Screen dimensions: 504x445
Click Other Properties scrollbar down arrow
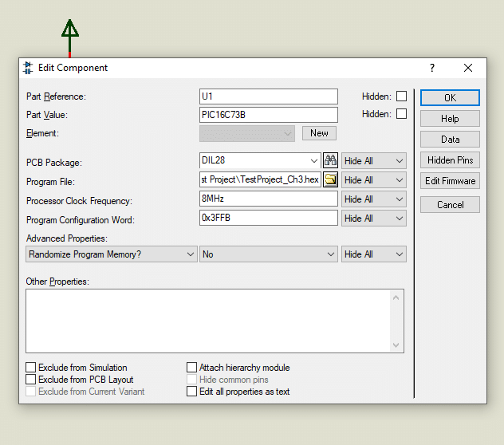tap(396, 345)
